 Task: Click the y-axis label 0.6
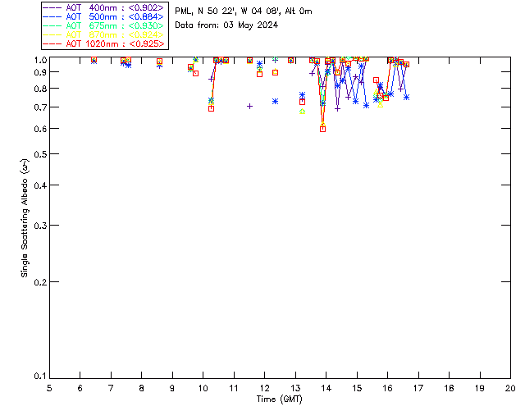(40, 129)
